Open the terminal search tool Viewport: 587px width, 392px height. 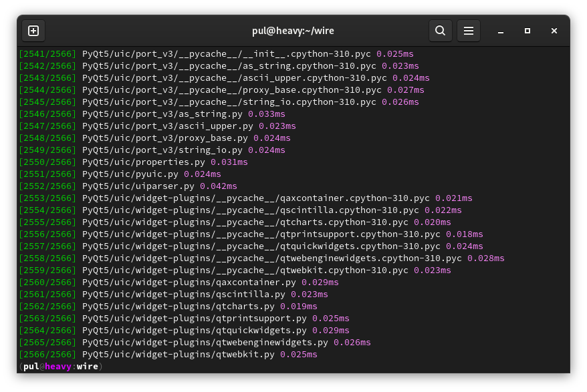tap(440, 31)
